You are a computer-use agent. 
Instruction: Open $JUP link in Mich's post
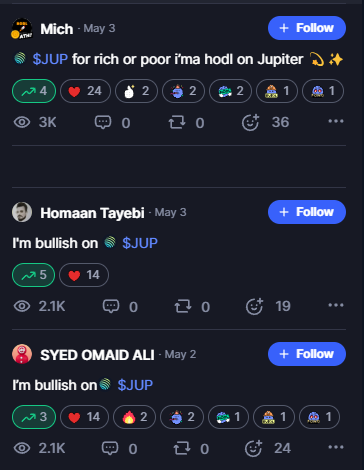50,59
